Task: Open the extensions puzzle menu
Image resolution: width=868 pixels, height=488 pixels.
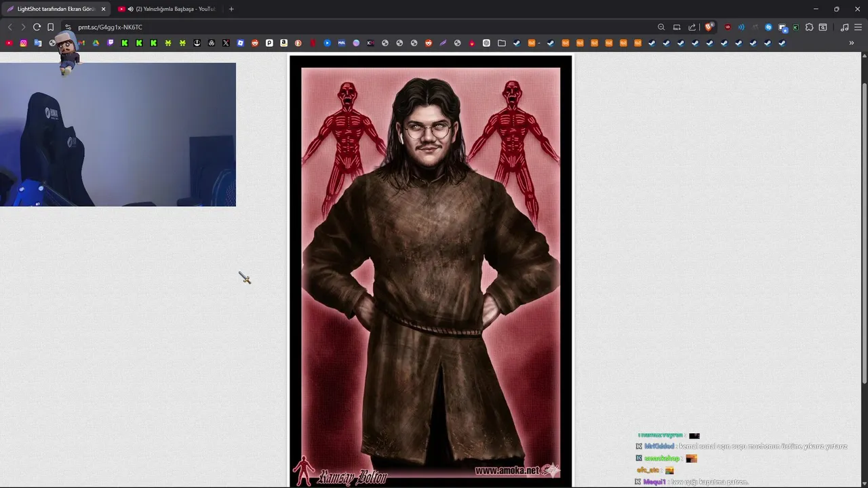Action: tap(809, 27)
